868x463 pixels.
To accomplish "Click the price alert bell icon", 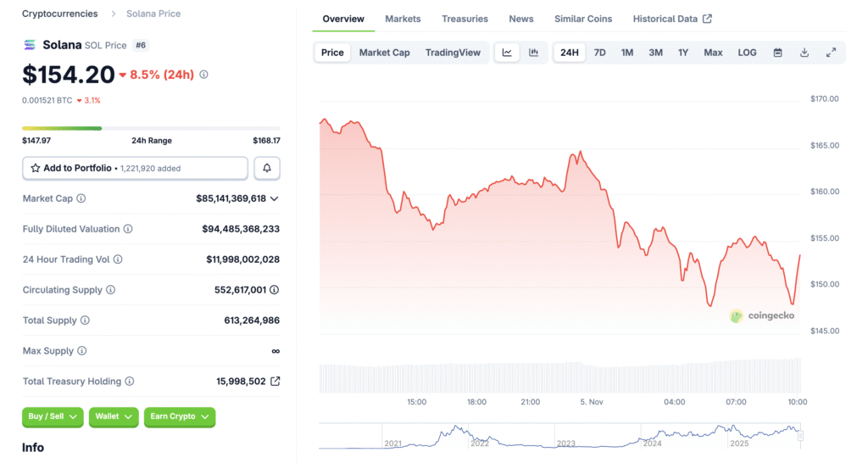I will point(267,168).
